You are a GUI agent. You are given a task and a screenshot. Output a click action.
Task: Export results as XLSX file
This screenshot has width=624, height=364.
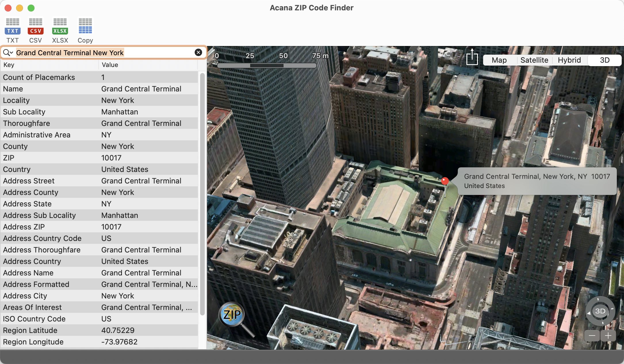point(60,30)
